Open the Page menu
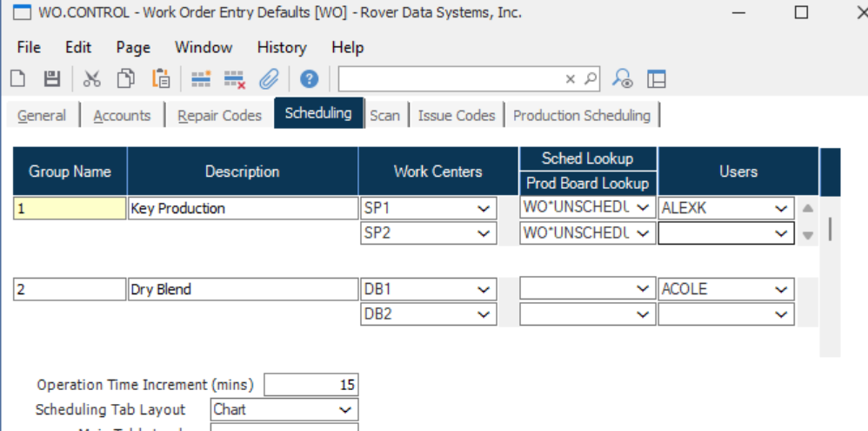The image size is (868, 431). pos(133,48)
